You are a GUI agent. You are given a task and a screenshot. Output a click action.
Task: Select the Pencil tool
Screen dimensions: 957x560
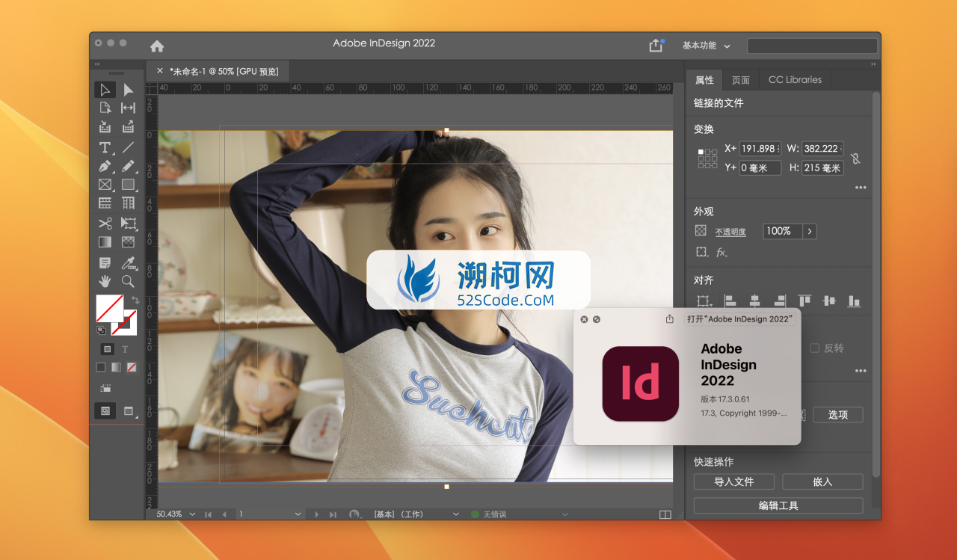128,166
